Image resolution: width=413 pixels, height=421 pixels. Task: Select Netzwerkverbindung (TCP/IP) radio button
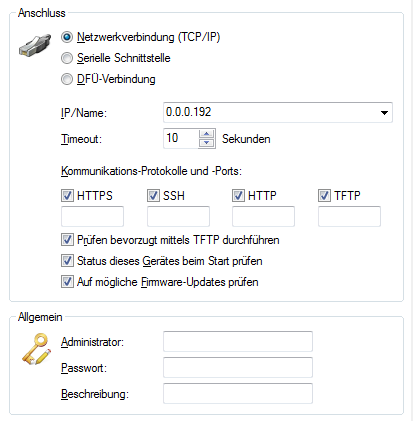coord(67,37)
